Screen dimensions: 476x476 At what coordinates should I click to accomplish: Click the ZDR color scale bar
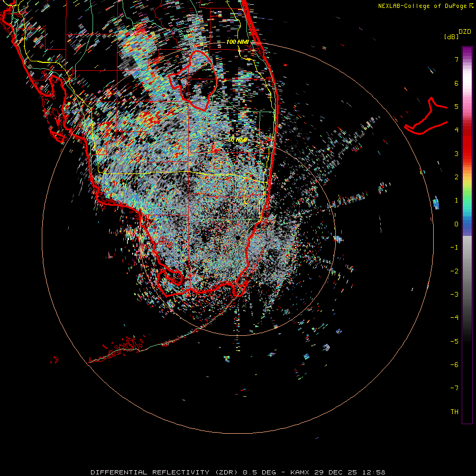(467, 235)
